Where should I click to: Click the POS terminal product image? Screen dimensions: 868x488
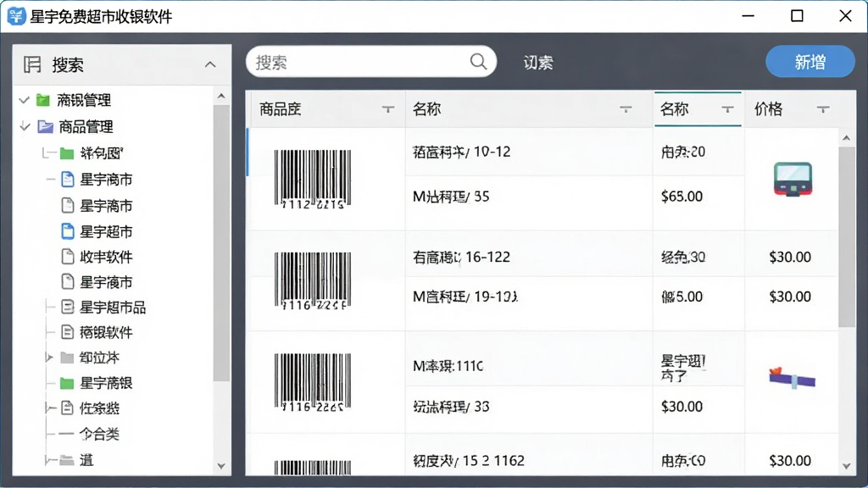tap(793, 180)
